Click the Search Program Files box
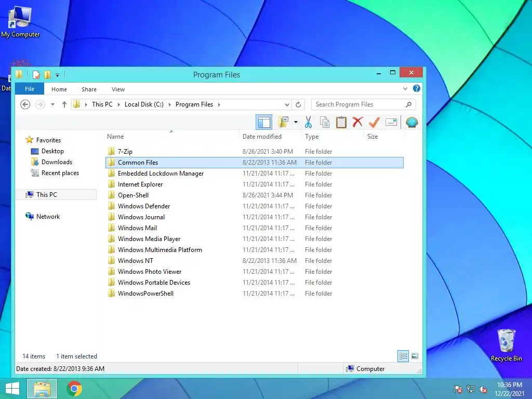 (x=363, y=104)
